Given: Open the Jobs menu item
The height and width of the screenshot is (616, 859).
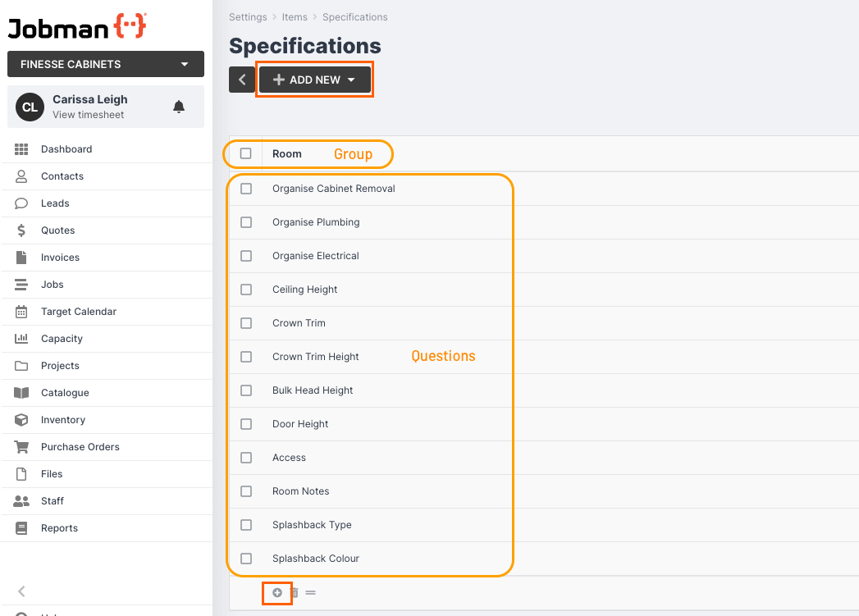Looking at the screenshot, I should tap(107, 285).
